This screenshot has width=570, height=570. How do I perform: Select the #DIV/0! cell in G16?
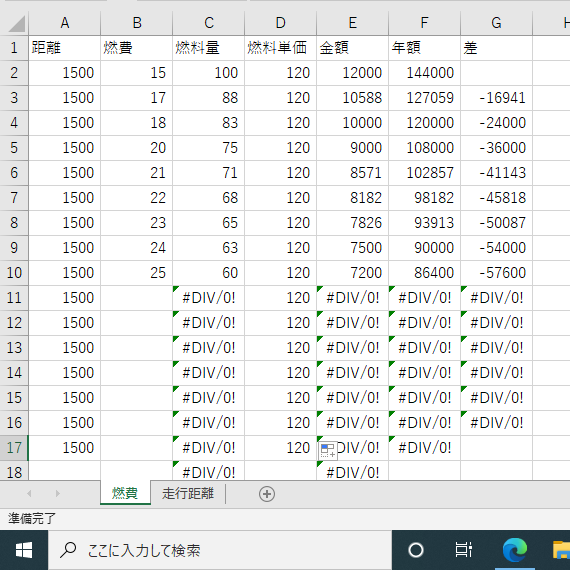pyautogui.click(x=496, y=423)
